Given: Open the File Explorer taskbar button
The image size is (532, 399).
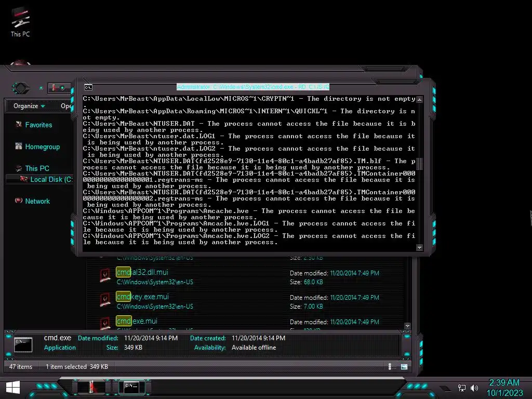Looking at the screenshot, I should point(91,387).
